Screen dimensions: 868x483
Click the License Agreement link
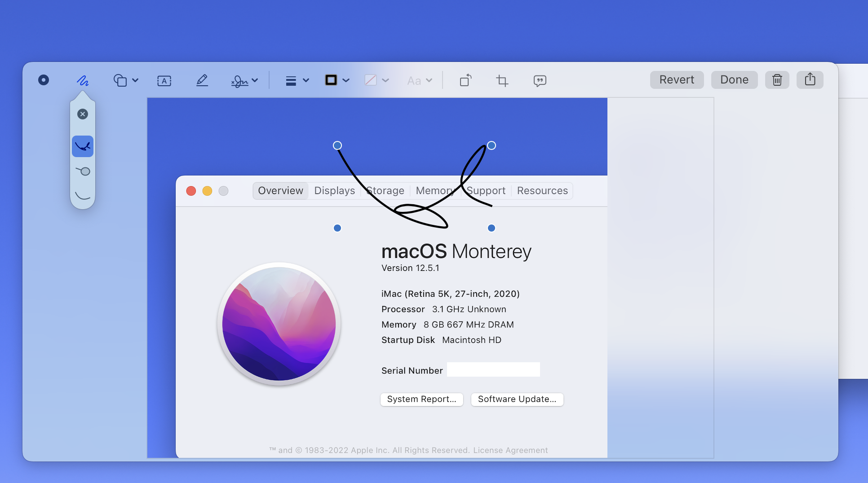pyautogui.click(x=510, y=450)
